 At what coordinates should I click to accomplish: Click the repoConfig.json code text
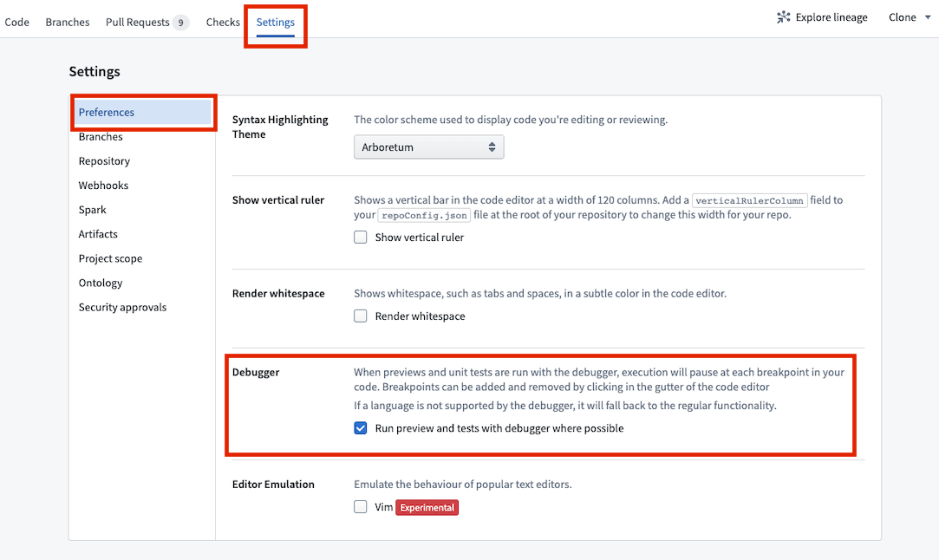click(x=425, y=215)
